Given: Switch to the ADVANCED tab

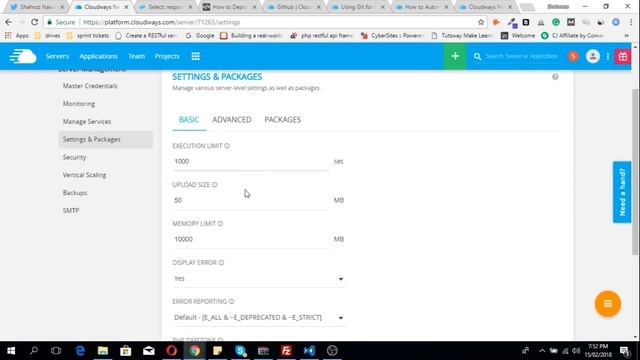Looking at the screenshot, I should point(232,120).
